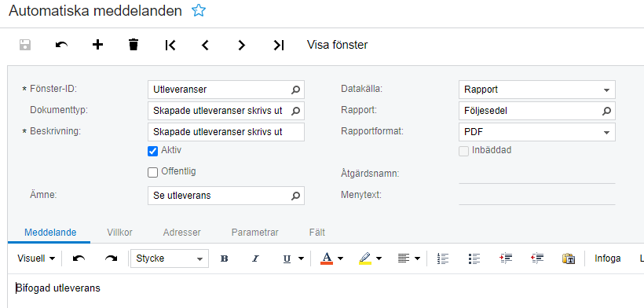Screen dimensions: 644x308
Task: Open the Adresser tab
Action: pos(181,233)
